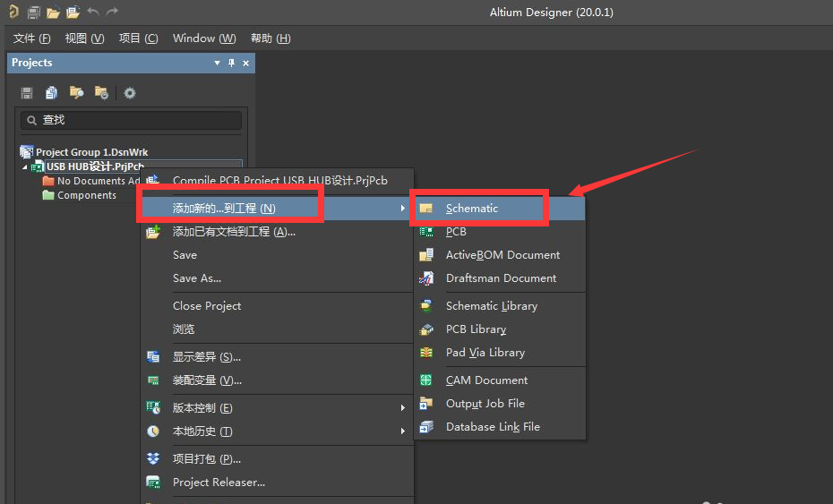
Task: Choose Compile PCB Project USB HUB设计.PrjPcb
Action: tap(277, 180)
